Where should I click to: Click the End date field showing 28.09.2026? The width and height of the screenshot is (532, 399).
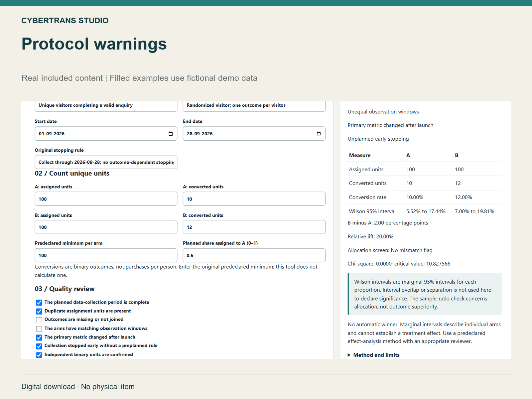(254, 134)
